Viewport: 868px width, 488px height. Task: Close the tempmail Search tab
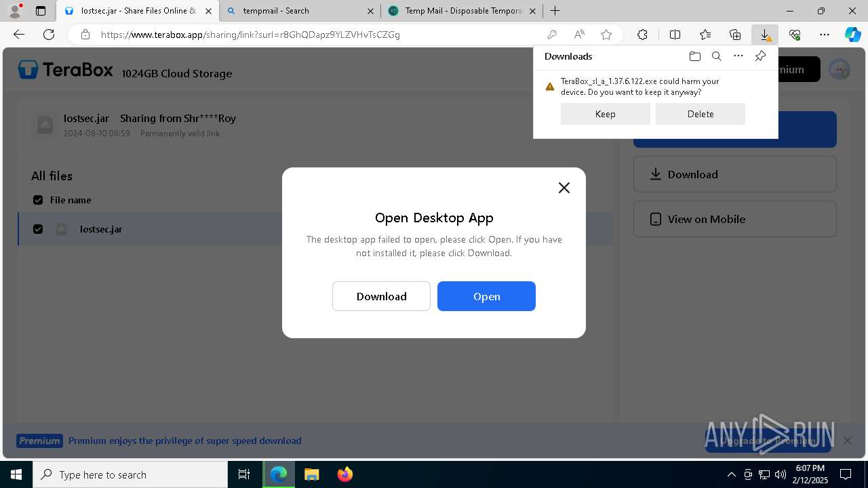coord(370,11)
